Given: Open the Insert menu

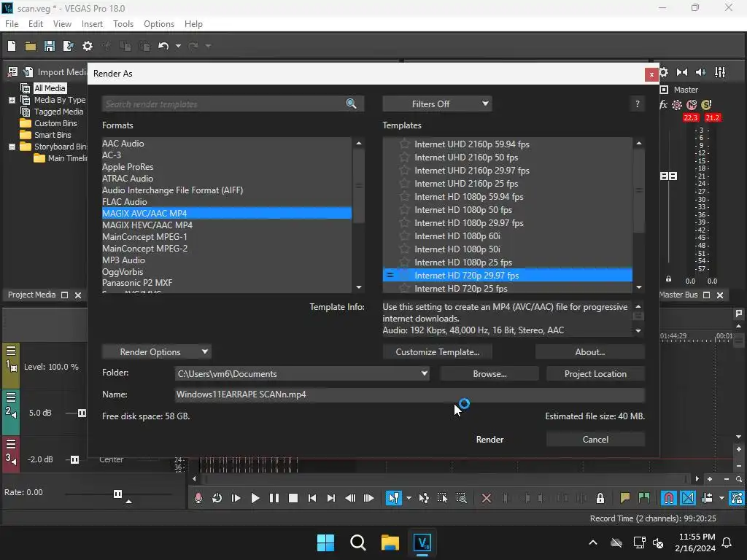Looking at the screenshot, I should click(92, 24).
